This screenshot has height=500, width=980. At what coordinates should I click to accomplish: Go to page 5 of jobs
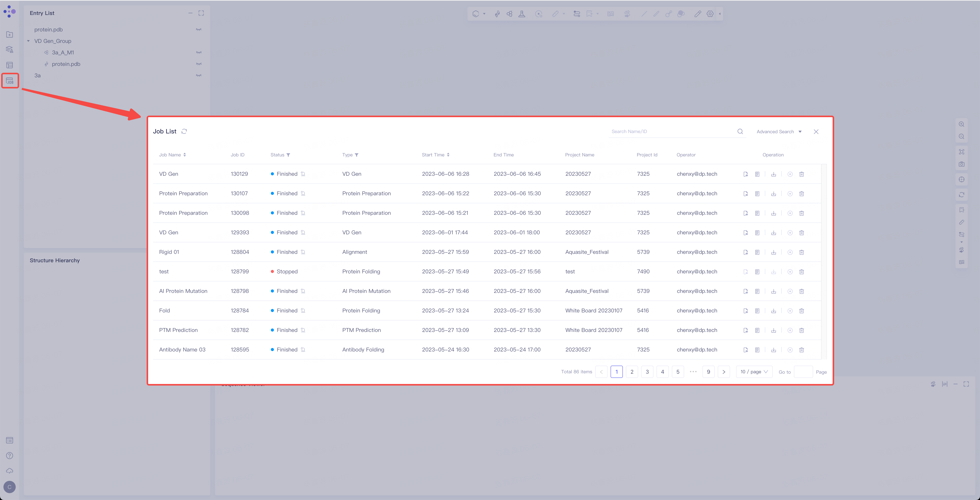tap(678, 372)
